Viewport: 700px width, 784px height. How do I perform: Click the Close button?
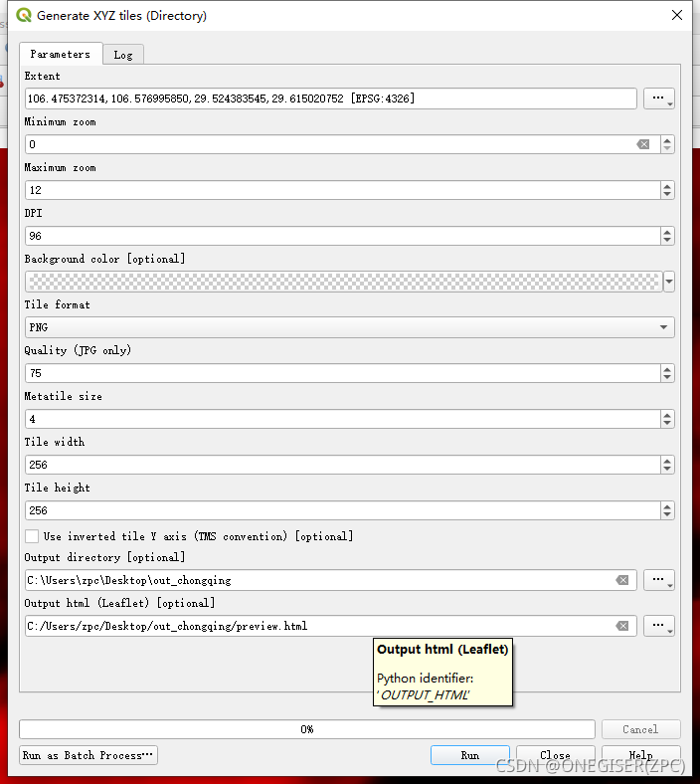[x=555, y=755]
